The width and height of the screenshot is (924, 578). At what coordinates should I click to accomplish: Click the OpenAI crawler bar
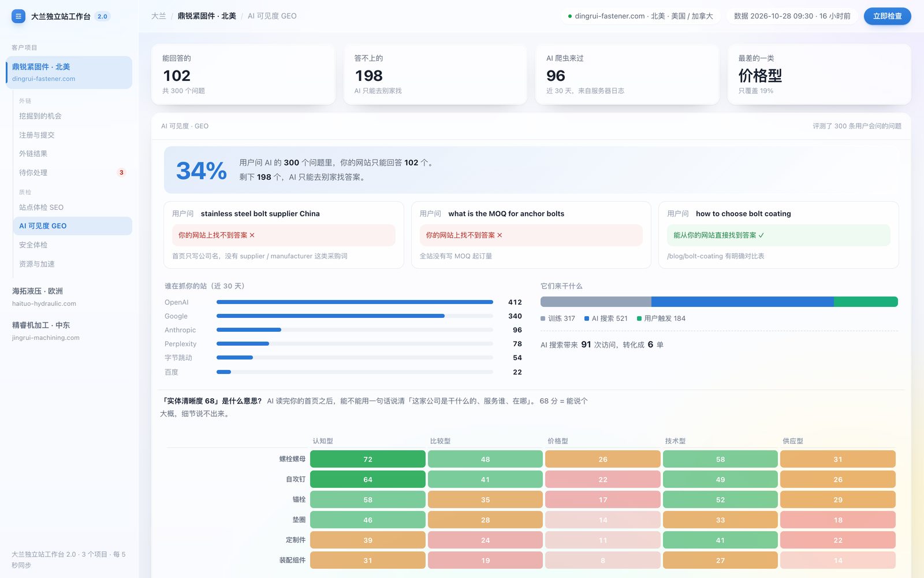[355, 302]
